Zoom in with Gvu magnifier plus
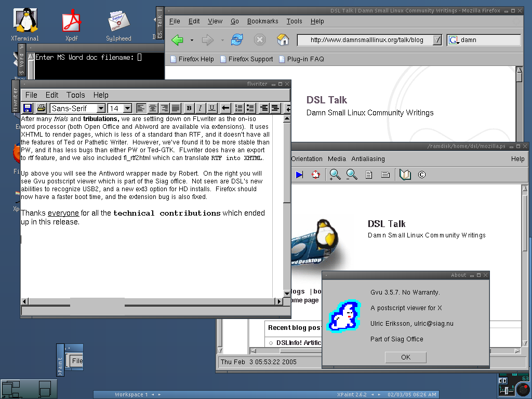 tap(335, 175)
